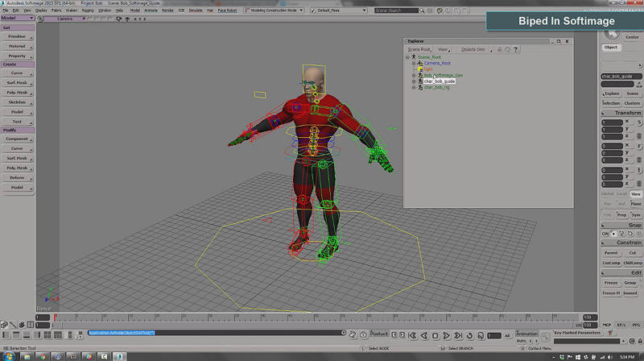Screen dimensions: 644x361
Task: Open the Skeleton menu under Create
Action: click(x=17, y=102)
